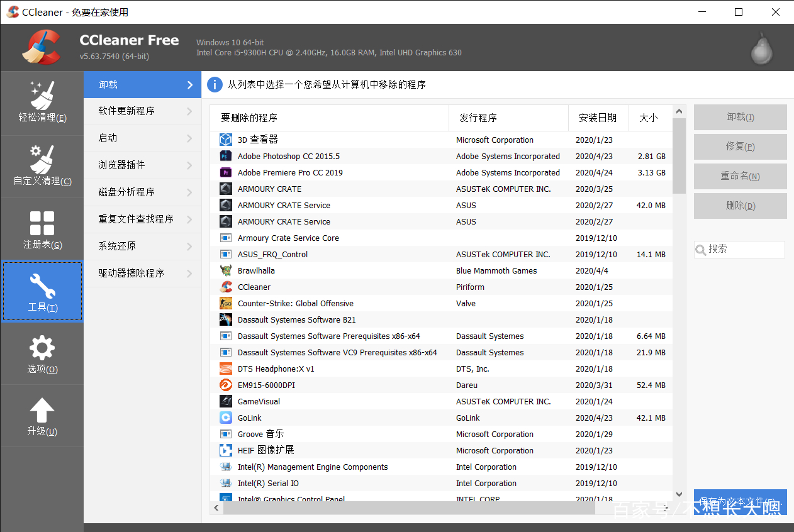Click the Brawlhalla game icon

[226, 270]
